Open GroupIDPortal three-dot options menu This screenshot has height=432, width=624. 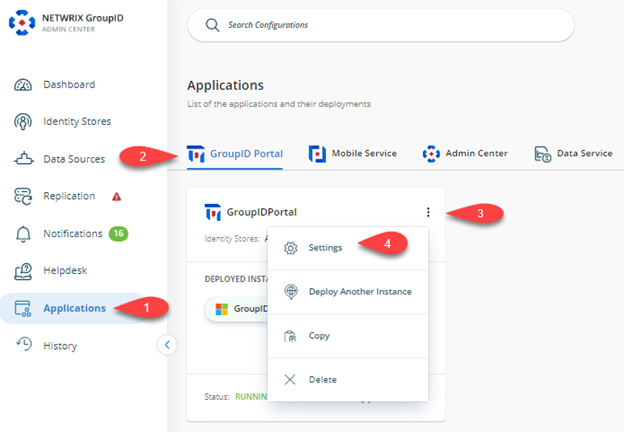428,212
